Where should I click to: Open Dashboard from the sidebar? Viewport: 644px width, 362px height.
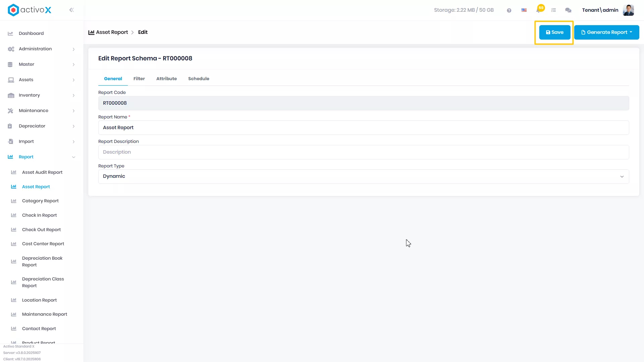coord(31,34)
